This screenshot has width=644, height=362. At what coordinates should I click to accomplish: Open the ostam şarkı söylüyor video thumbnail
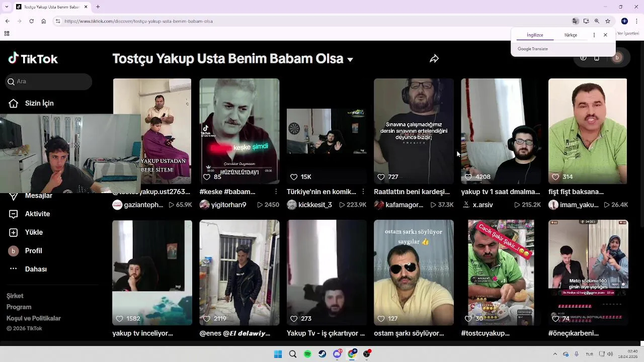click(x=414, y=273)
